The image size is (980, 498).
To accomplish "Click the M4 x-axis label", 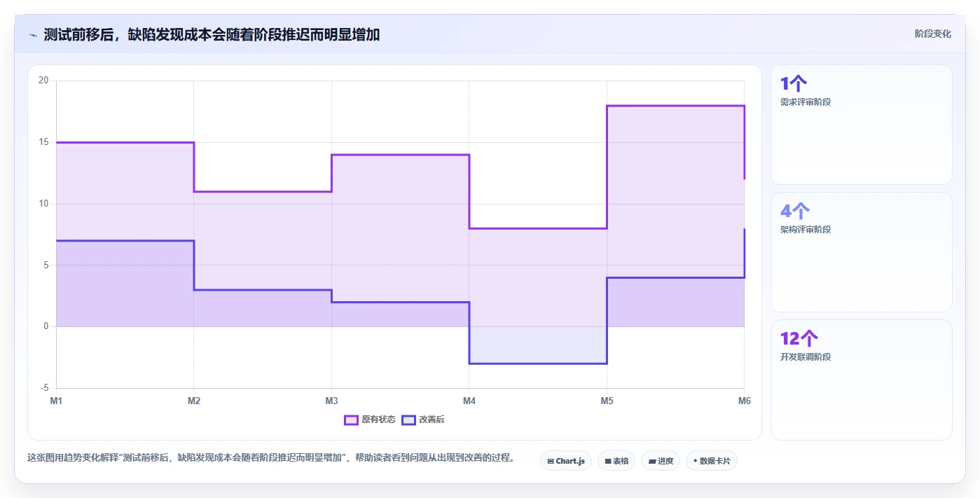I will pyautogui.click(x=469, y=401).
